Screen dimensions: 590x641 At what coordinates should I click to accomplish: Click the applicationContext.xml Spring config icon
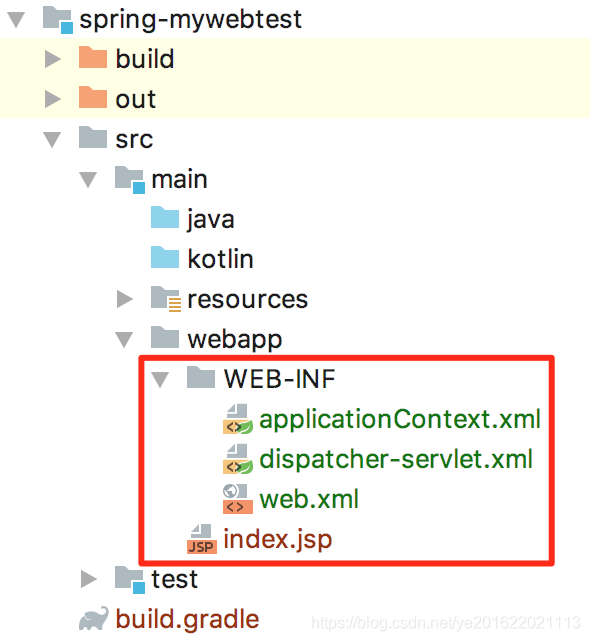tap(238, 419)
